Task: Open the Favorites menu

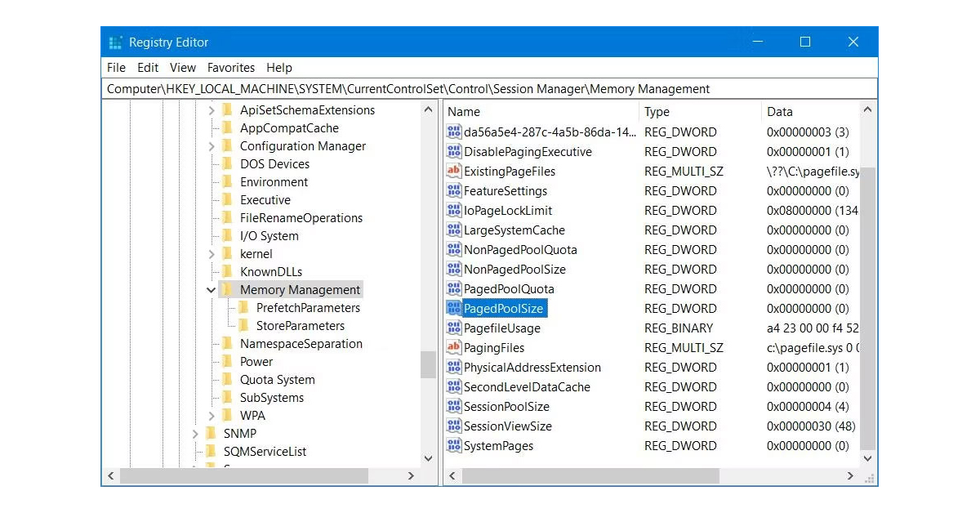Action: click(231, 68)
